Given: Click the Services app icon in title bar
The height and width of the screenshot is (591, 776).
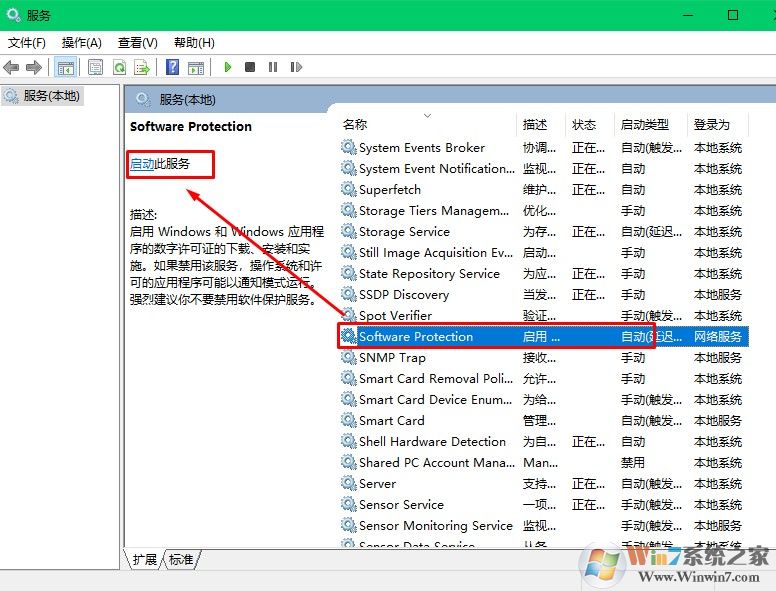Looking at the screenshot, I should coord(13,14).
